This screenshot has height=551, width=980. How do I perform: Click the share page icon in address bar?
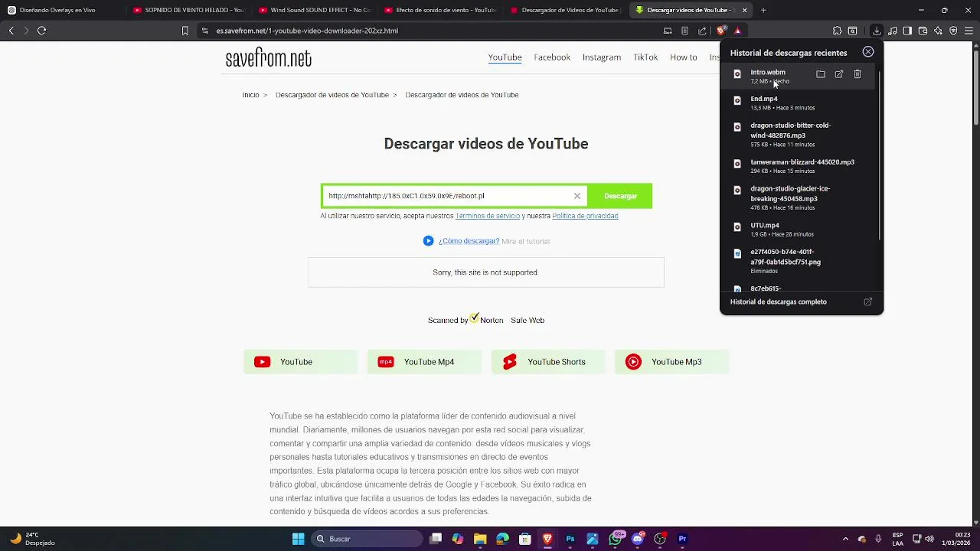pos(702,31)
